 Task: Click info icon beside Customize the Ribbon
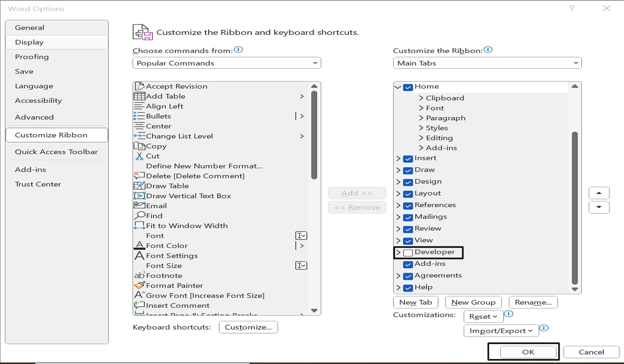coord(488,50)
